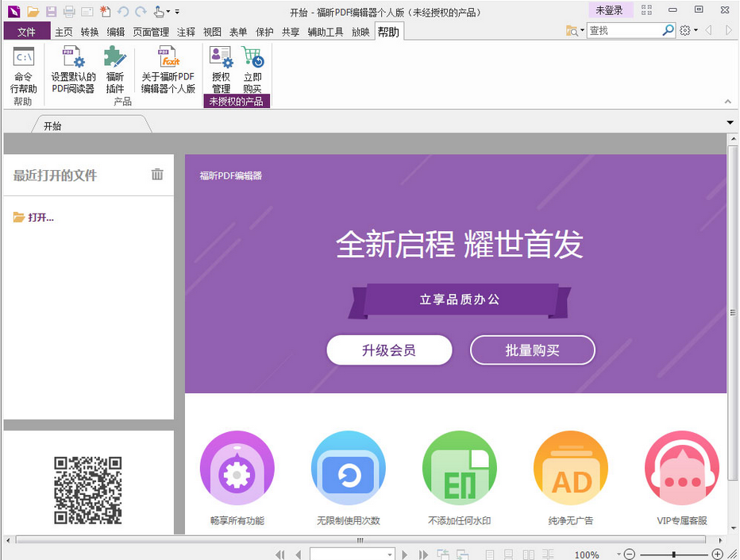
Task: Switch to the 页面管理 tab
Action: click(151, 32)
